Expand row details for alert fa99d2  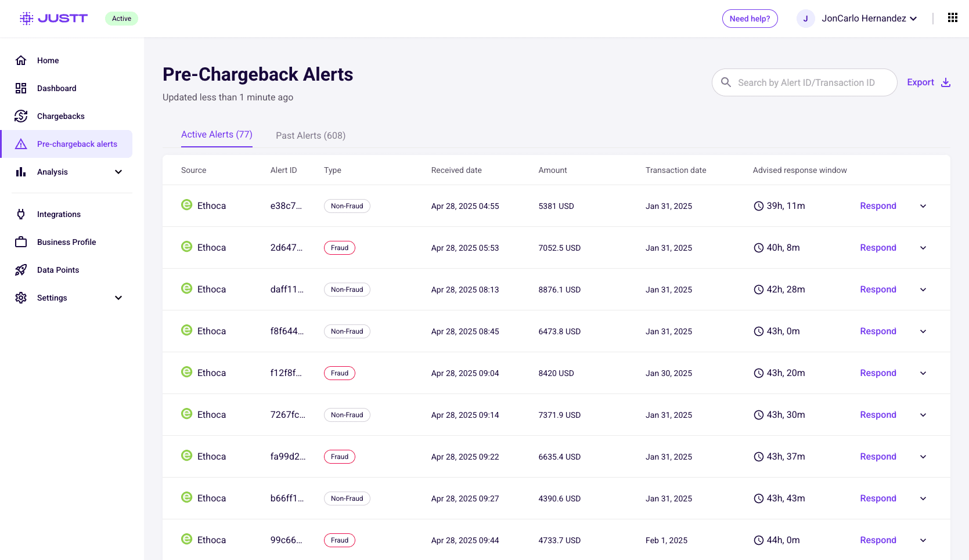pos(923,457)
